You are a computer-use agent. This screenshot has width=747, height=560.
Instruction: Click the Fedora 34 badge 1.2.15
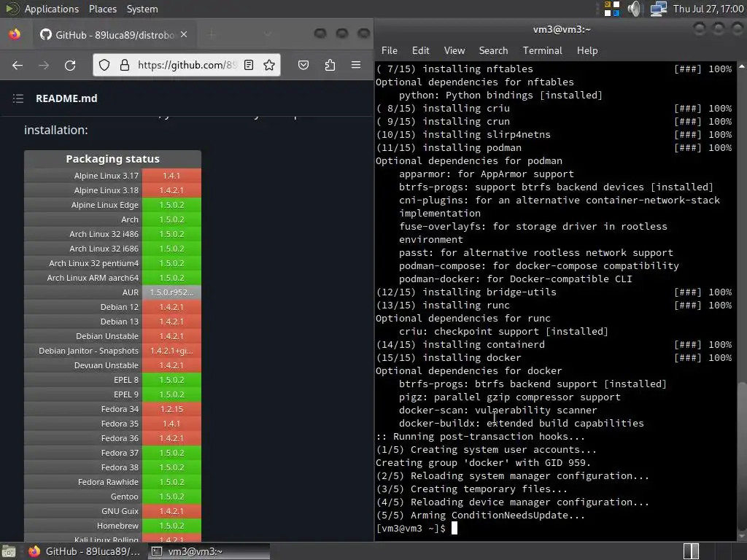tap(171, 409)
